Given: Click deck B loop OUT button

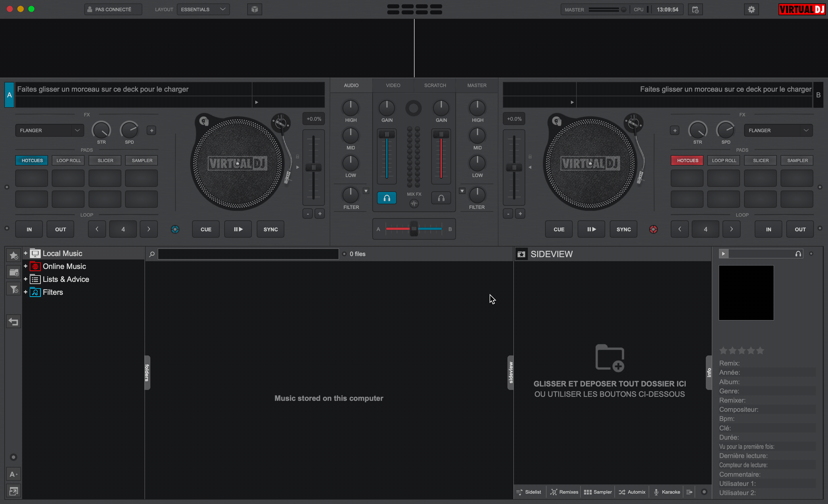Looking at the screenshot, I should tap(800, 229).
